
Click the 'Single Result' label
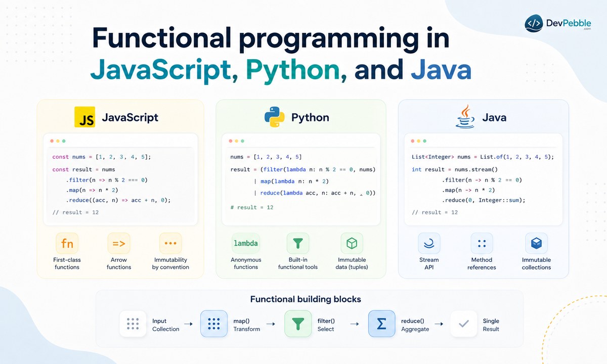coord(491,325)
